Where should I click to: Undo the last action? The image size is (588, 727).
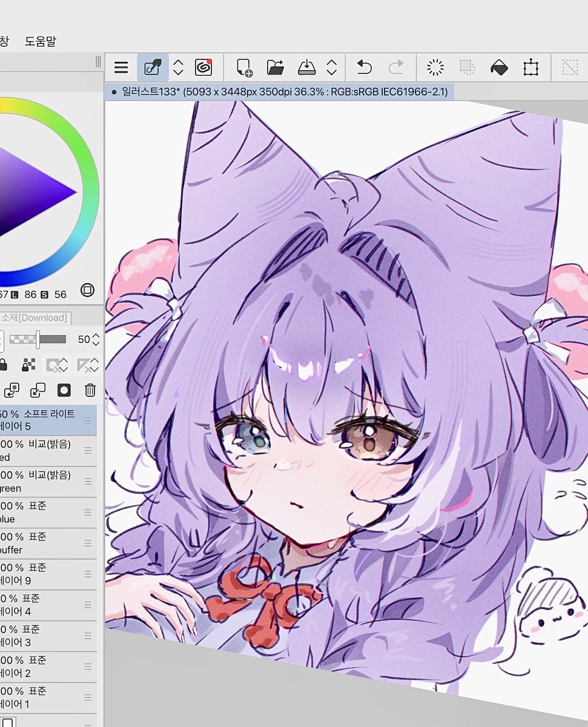point(364,67)
